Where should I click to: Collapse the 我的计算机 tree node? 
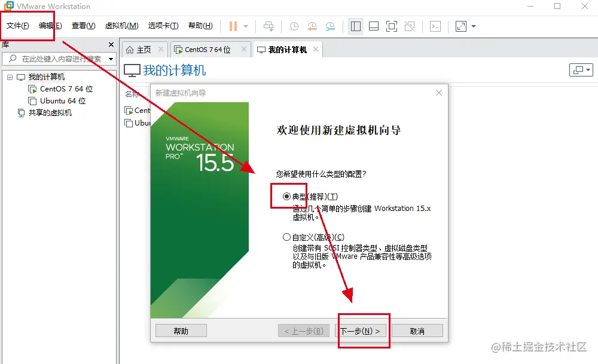10,77
